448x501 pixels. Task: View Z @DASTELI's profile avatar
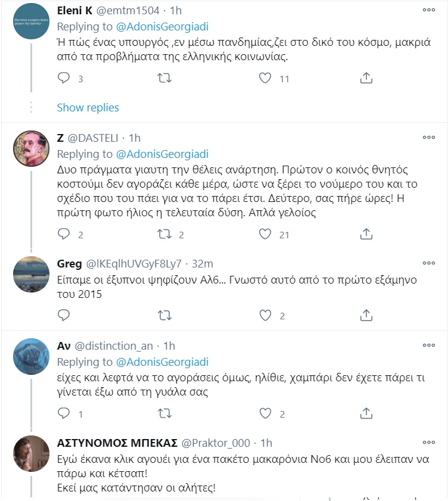tap(31, 149)
